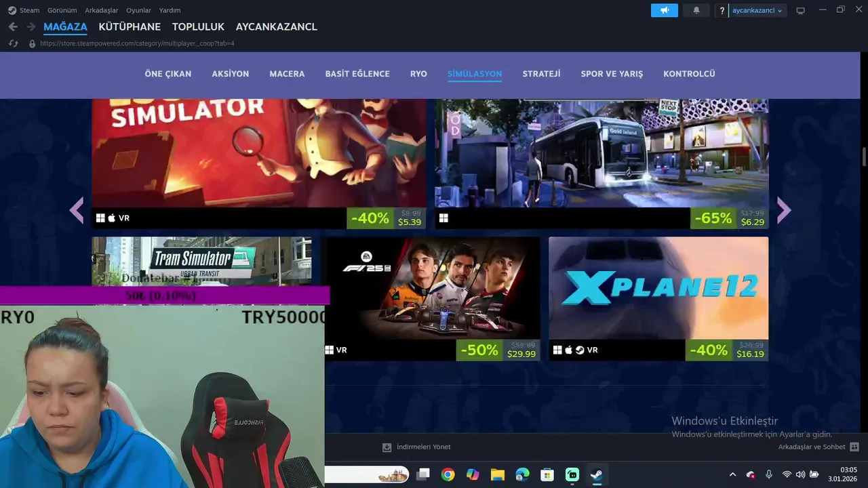Viewport: 868px width, 488px height.
Task: Click the -40% $5.39 discount price
Action: point(387,218)
